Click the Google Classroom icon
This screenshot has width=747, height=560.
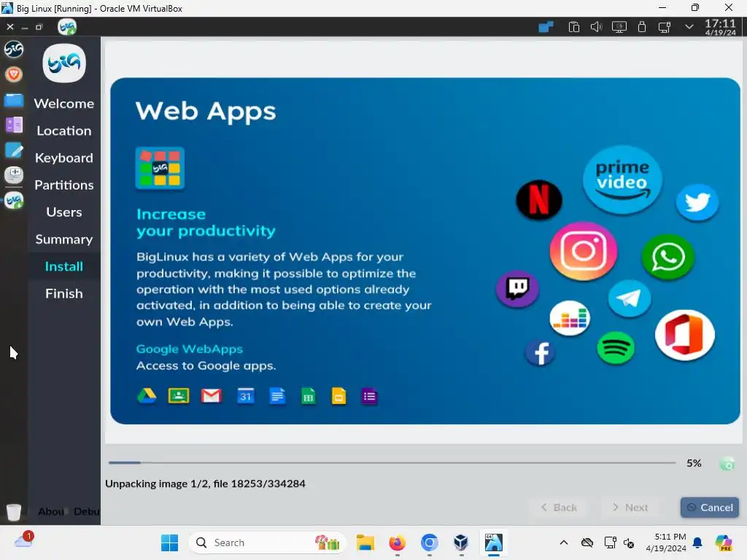click(x=179, y=396)
